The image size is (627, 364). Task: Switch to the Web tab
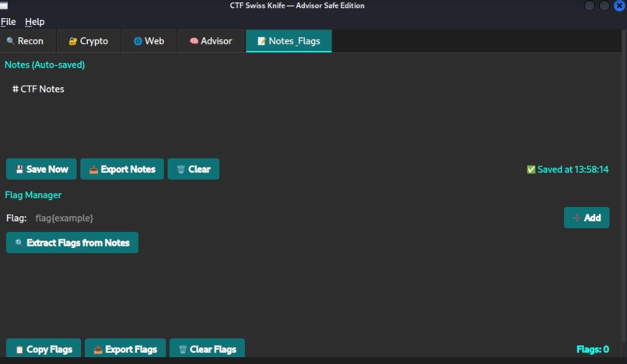(x=149, y=40)
